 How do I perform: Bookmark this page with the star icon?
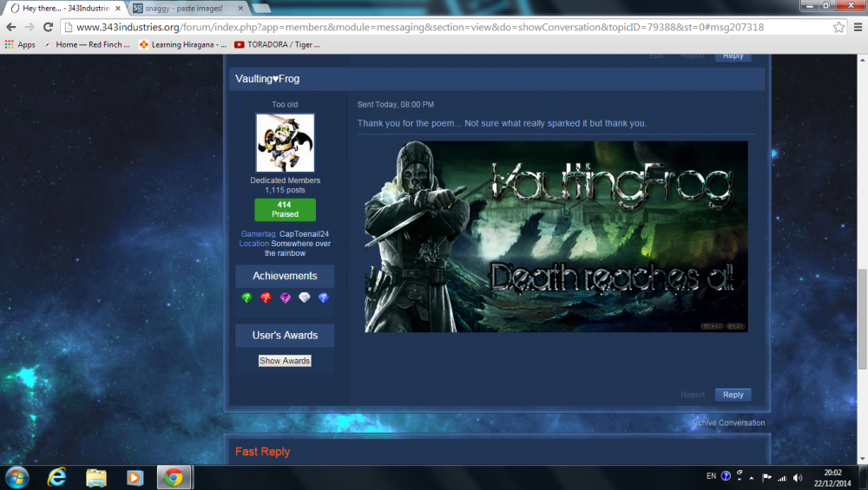[838, 27]
